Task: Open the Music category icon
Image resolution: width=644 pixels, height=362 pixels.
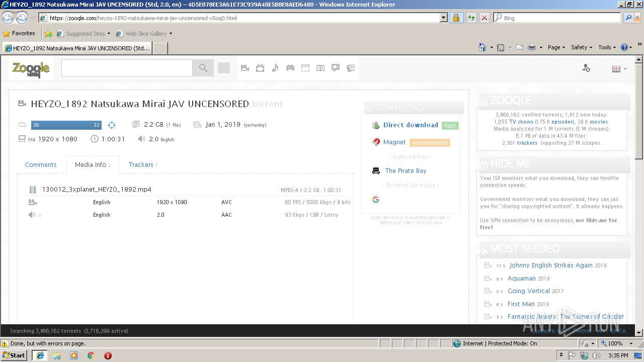Action: 275,68
